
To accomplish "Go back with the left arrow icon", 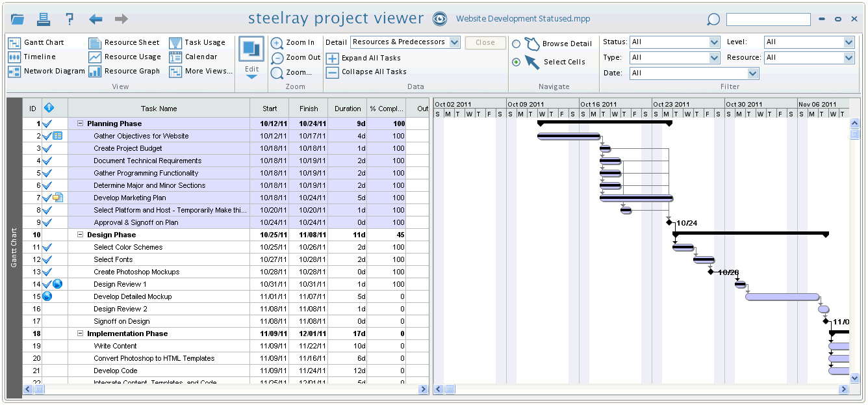I will [96, 19].
